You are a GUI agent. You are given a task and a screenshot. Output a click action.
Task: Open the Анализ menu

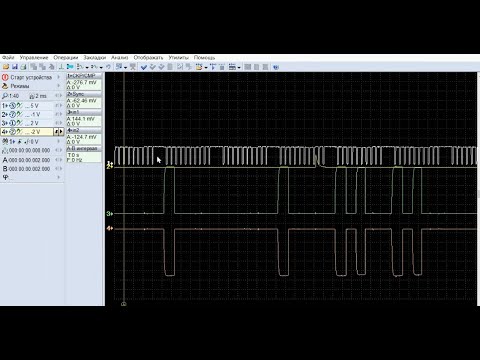[x=120, y=58]
